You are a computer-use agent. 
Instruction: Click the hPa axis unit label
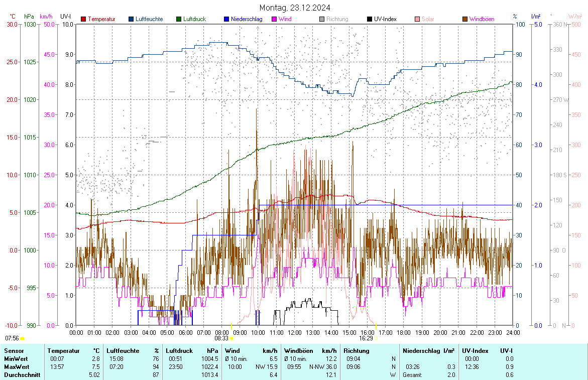click(x=30, y=17)
